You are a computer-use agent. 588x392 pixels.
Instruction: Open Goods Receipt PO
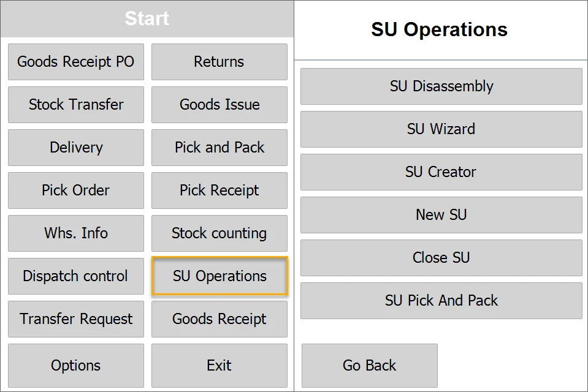[76, 62]
